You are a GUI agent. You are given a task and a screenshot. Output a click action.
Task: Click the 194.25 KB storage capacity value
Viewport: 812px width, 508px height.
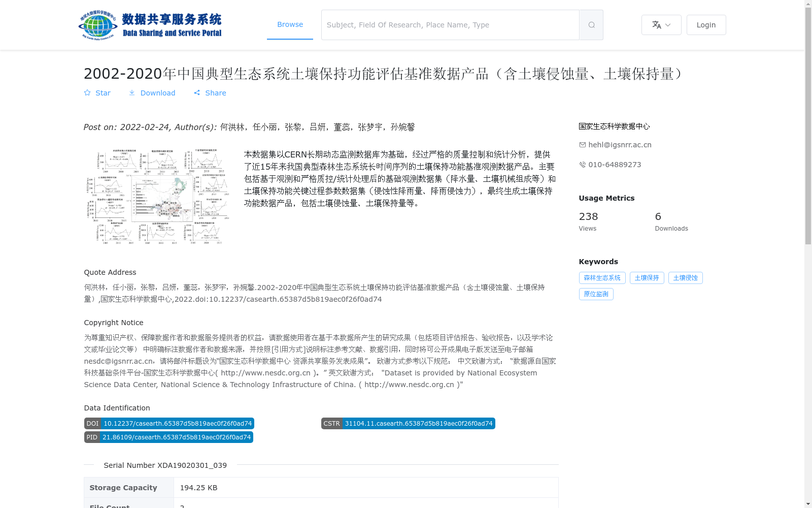click(198, 488)
